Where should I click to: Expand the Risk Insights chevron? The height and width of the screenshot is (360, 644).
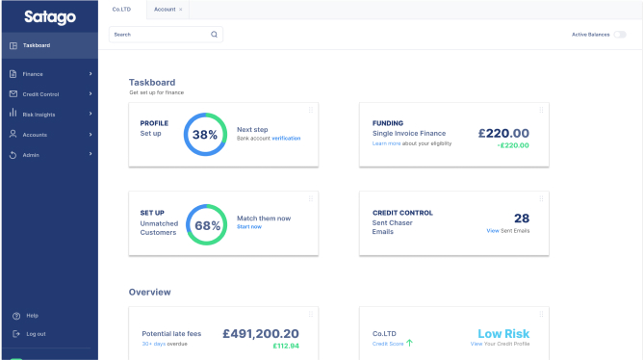90,115
